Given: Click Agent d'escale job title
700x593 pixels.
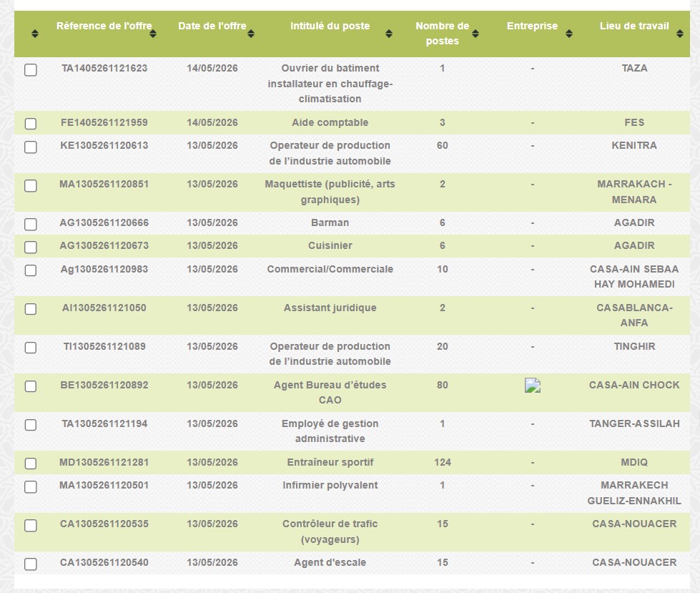Looking at the screenshot, I should click(330, 563).
